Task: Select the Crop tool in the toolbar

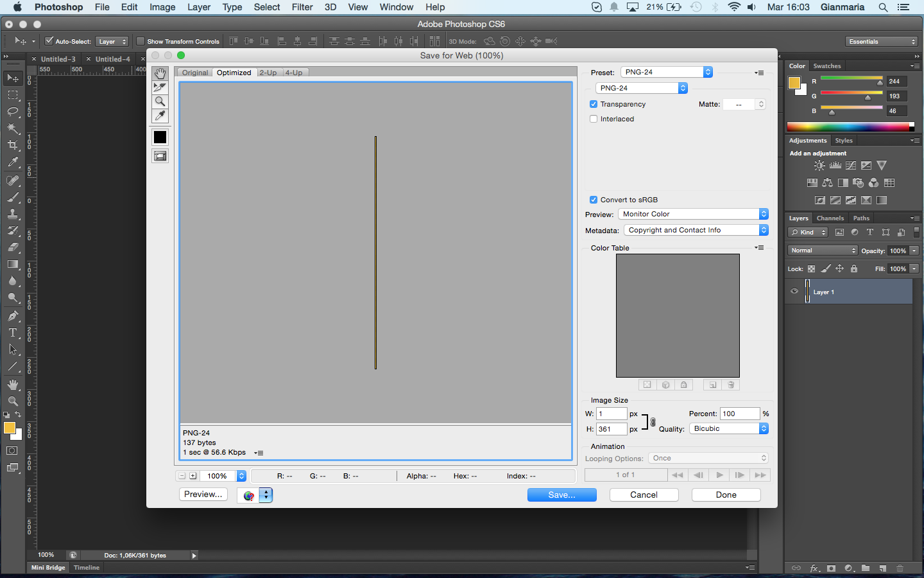Action: [12, 145]
